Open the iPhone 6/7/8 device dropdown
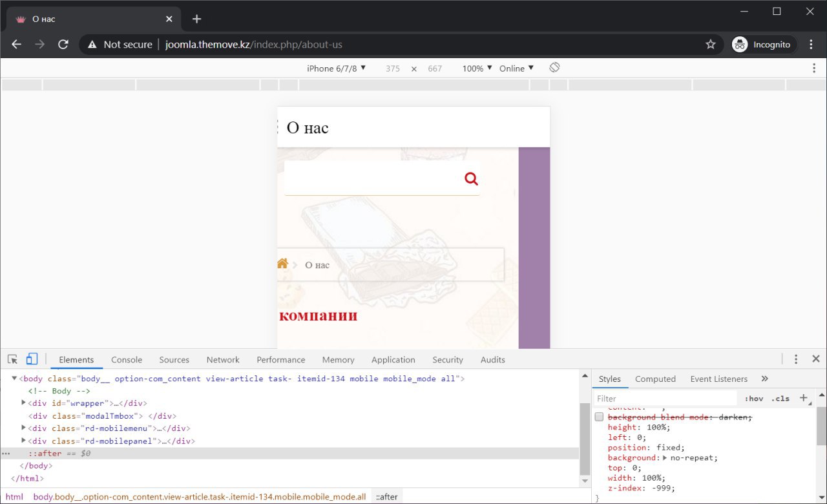Image resolution: width=827 pixels, height=504 pixels. click(x=336, y=68)
